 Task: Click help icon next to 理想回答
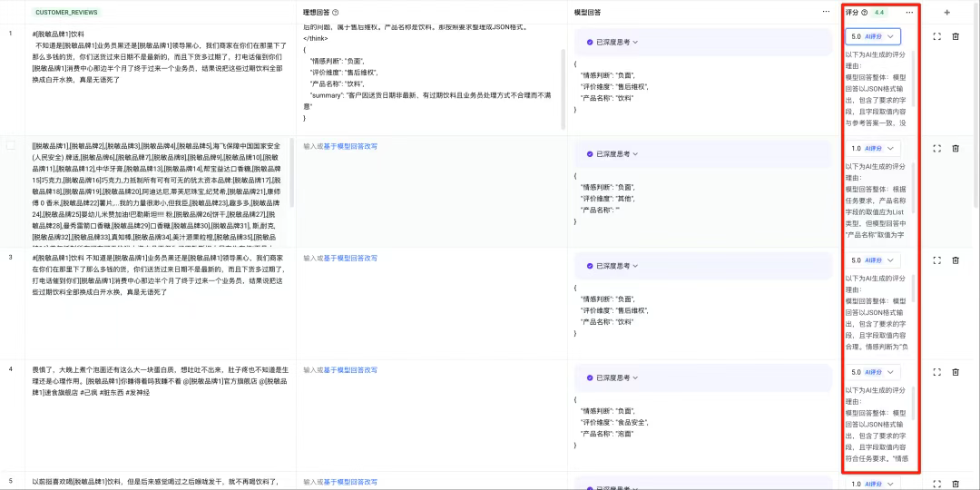[336, 13]
